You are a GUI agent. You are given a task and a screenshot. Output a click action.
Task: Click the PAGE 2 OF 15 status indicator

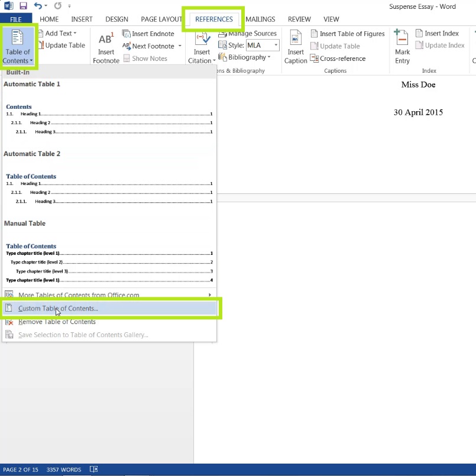click(21, 469)
